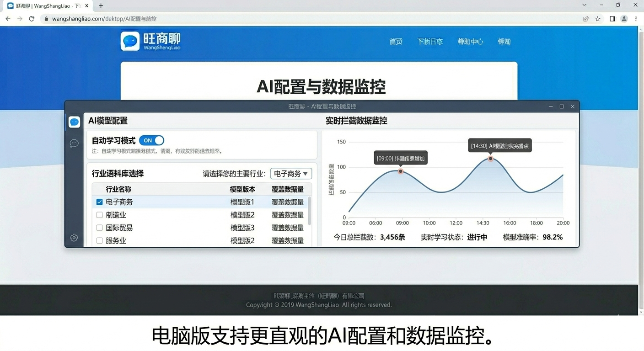Click the WangShangLiao logo in the page header
The image size is (644, 351).
(150, 41)
